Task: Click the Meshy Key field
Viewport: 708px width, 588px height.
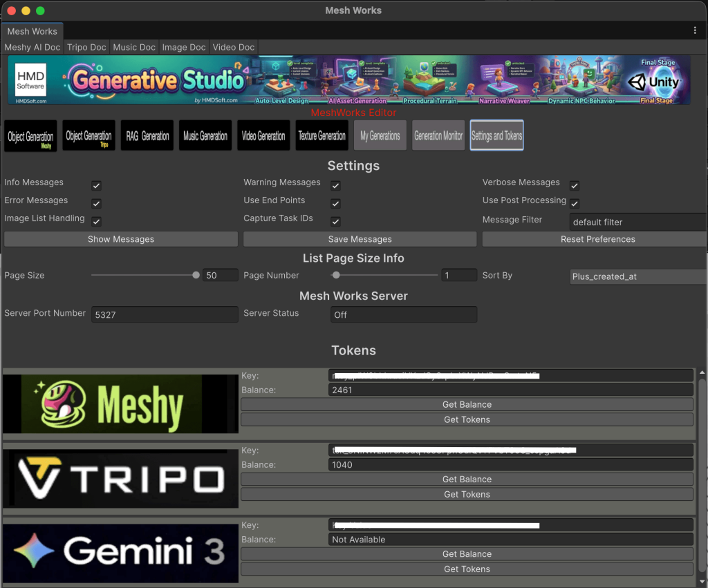Action: point(511,375)
